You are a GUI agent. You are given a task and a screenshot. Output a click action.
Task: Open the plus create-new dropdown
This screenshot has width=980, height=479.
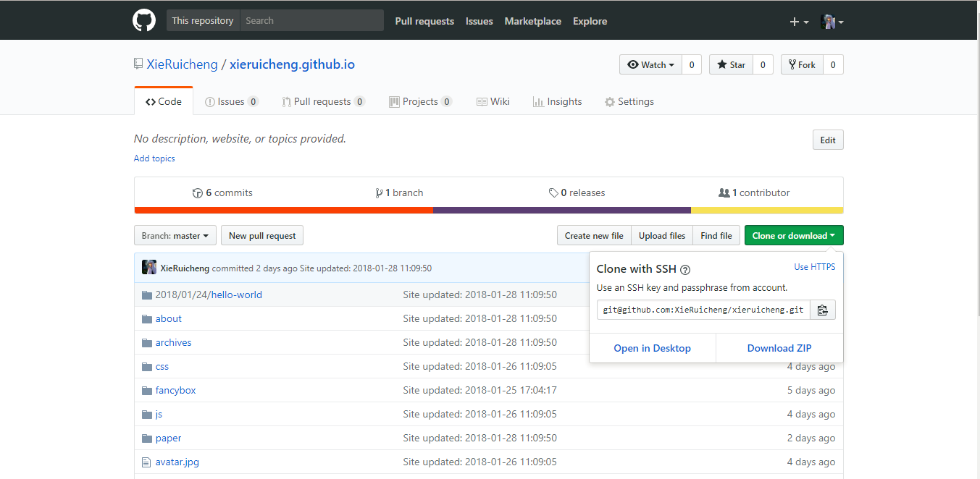point(798,22)
